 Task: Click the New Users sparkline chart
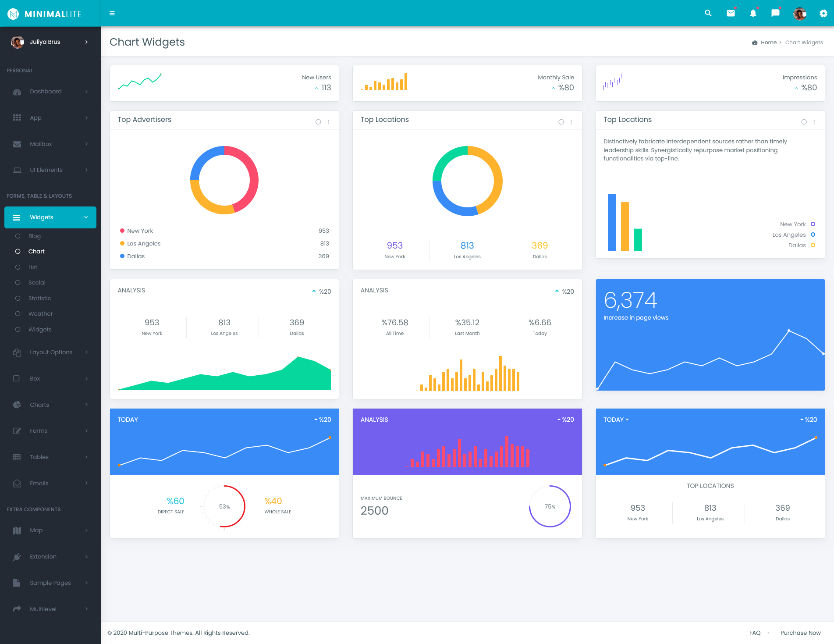pos(140,82)
